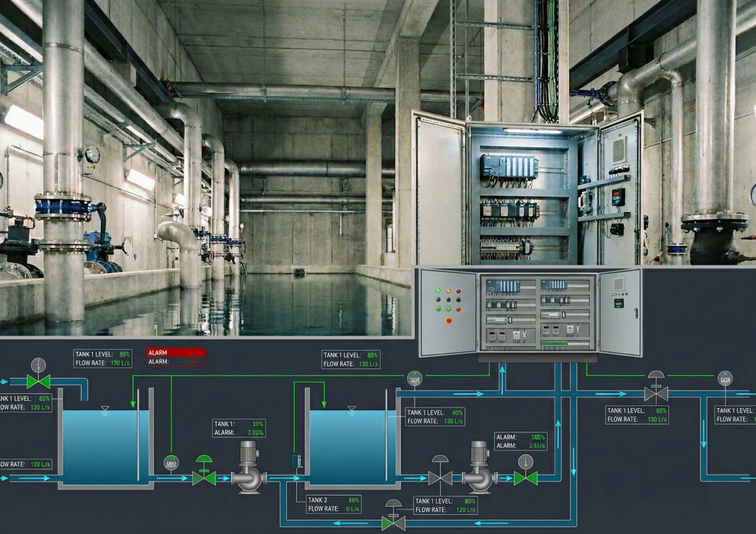Click the level sensor on second tank wall
The width and height of the screenshot is (756, 534).
pyautogui.click(x=297, y=461)
